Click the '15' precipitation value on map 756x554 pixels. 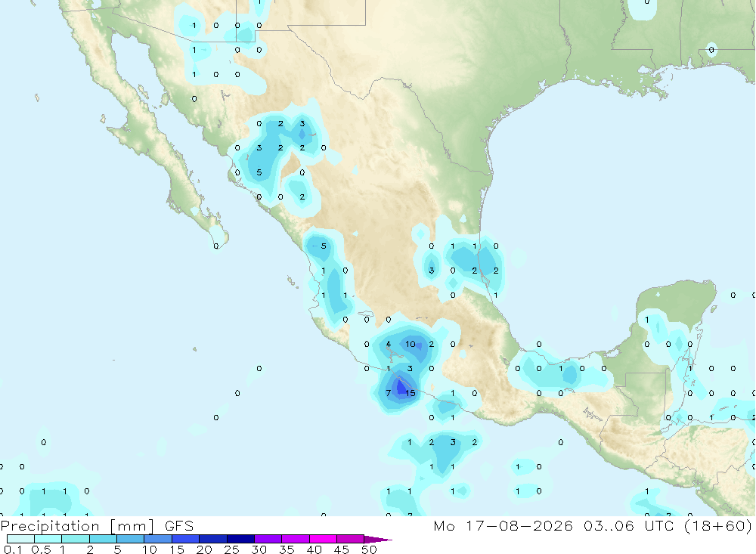[411, 393]
